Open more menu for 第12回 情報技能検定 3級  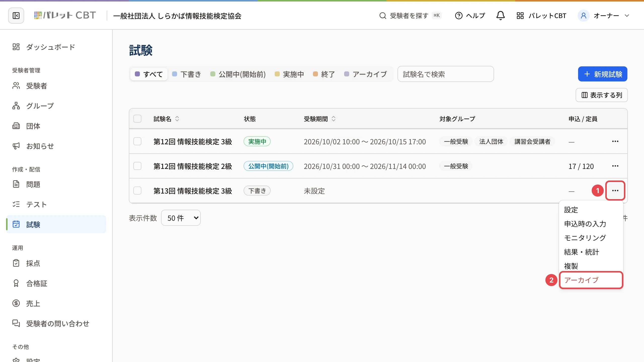pyautogui.click(x=615, y=142)
